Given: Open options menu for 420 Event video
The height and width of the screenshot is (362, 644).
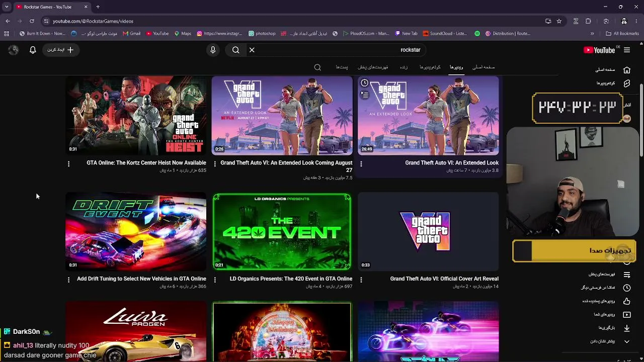Looking at the screenshot, I should (x=215, y=280).
